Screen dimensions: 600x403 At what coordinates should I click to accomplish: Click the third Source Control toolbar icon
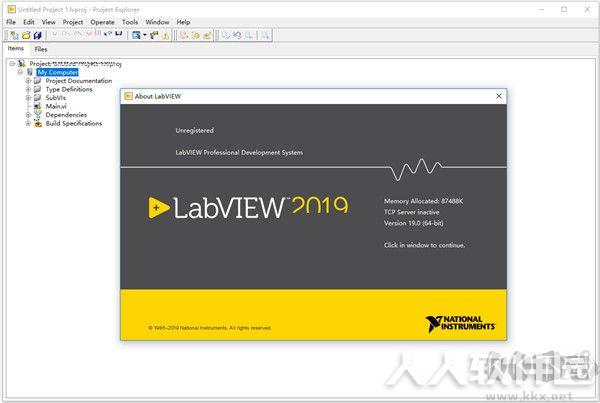point(249,35)
